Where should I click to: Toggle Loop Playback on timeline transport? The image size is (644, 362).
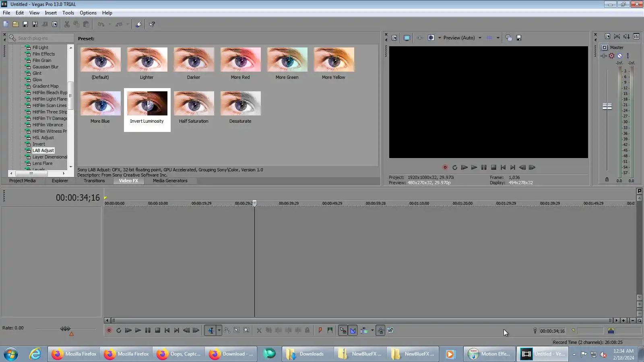tap(119, 331)
